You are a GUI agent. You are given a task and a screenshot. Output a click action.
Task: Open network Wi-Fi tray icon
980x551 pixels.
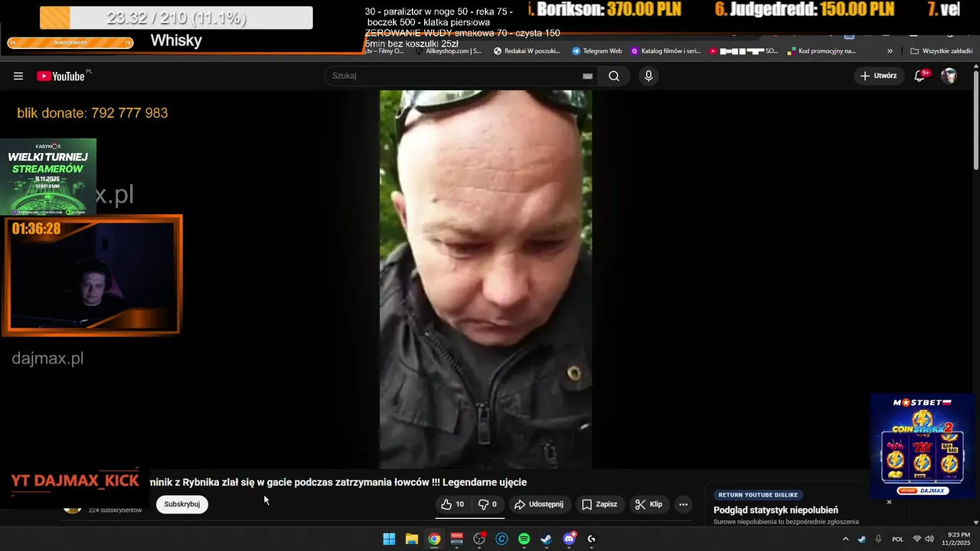[x=917, y=539]
